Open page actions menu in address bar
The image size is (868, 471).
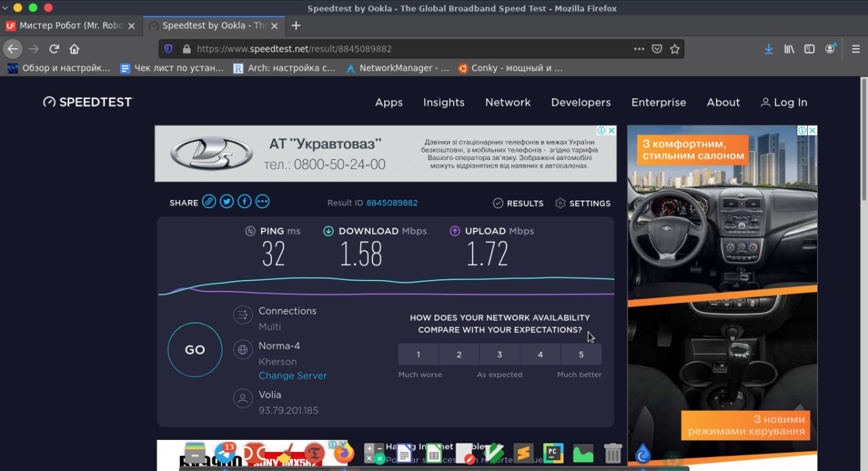[639, 49]
